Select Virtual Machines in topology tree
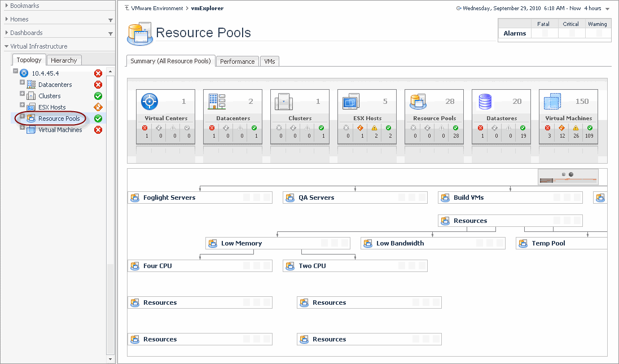Viewport: 619px width, 364px height. pyautogui.click(x=60, y=130)
